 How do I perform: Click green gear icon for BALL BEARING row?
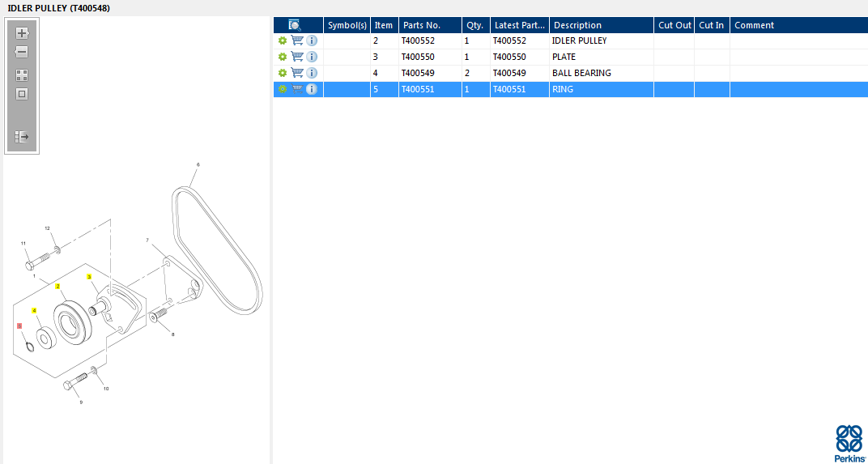(x=283, y=73)
